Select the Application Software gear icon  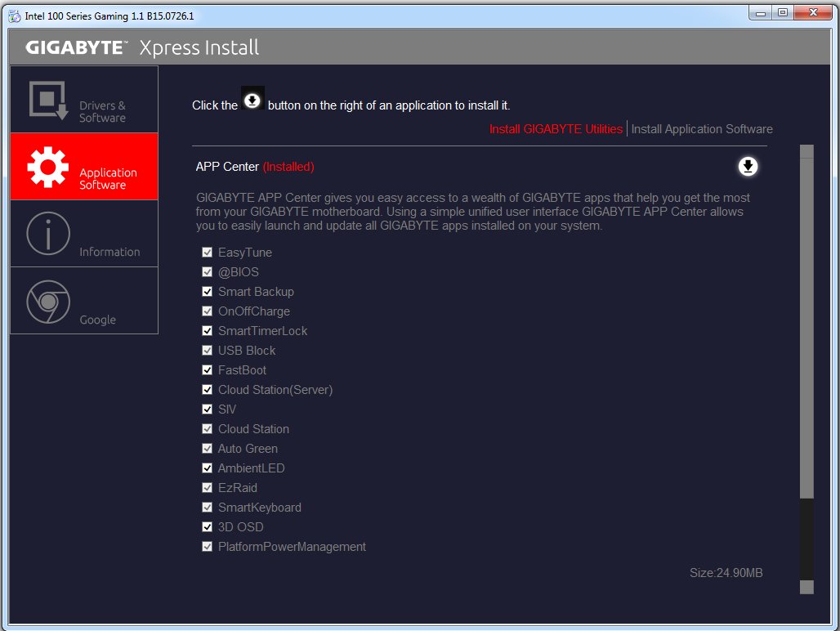[48, 167]
